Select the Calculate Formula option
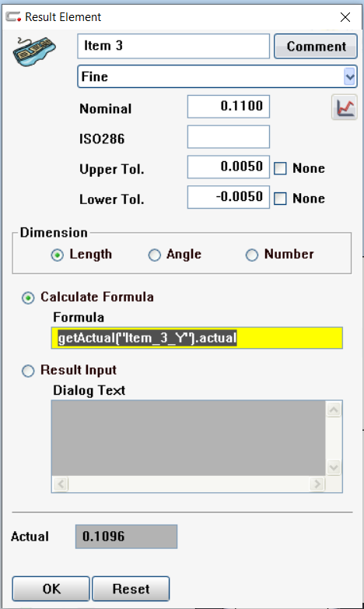This screenshot has width=364, height=609. click(28, 298)
